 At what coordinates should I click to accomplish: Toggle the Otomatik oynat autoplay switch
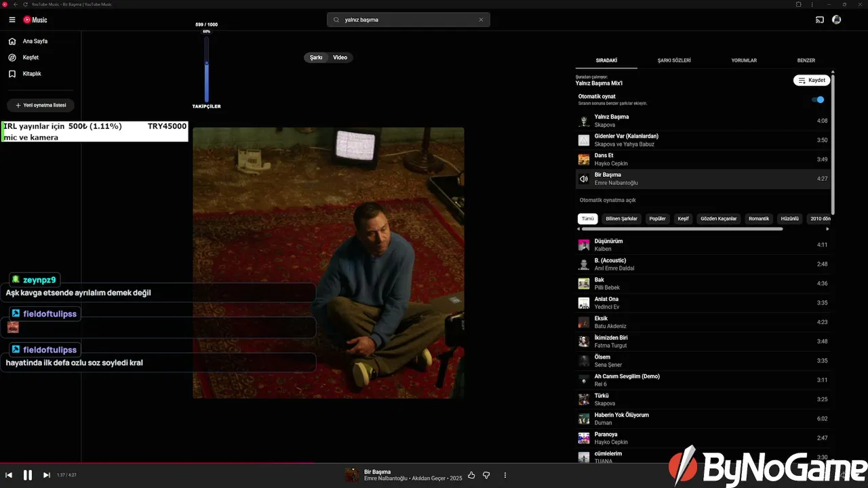click(x=818, y=100)
